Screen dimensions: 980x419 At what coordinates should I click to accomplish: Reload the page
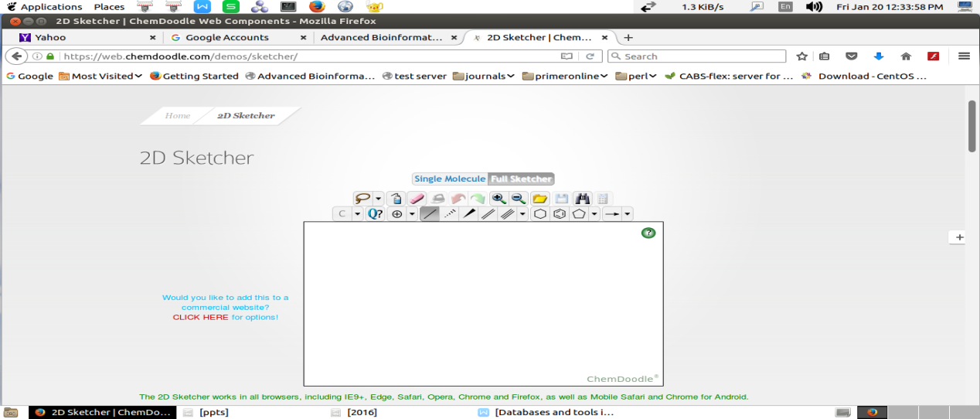590,56
